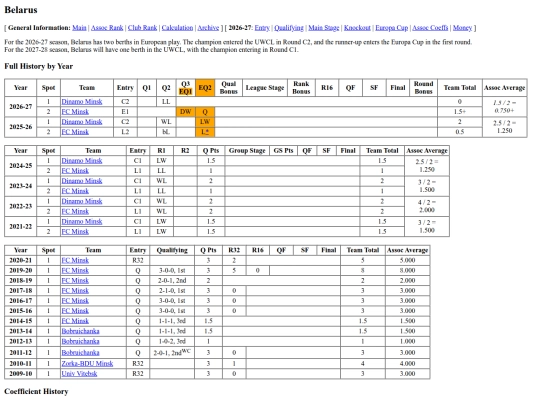Click the GS Pts column header
The width and height of the screenshot is (540, 405).
coord(283,151)
